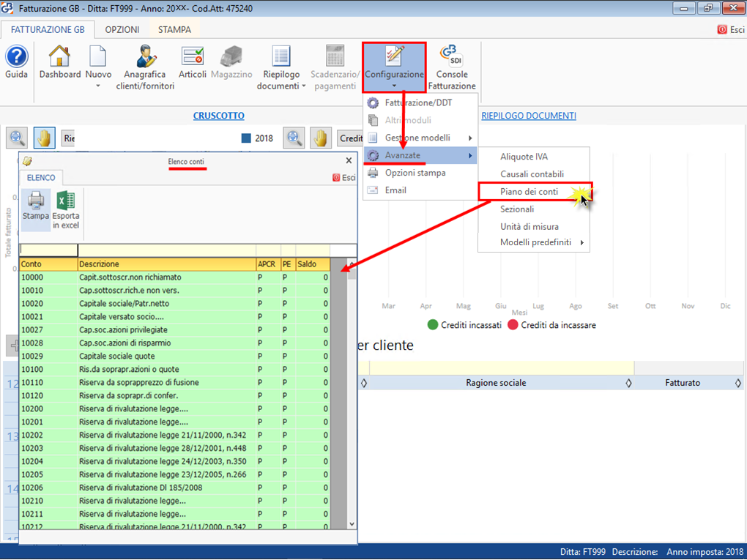This screenshot has width=747, height=560.
Task: Click the hand pan icon beside Credit
Action: pyautogui.click(x=321, y=138)
